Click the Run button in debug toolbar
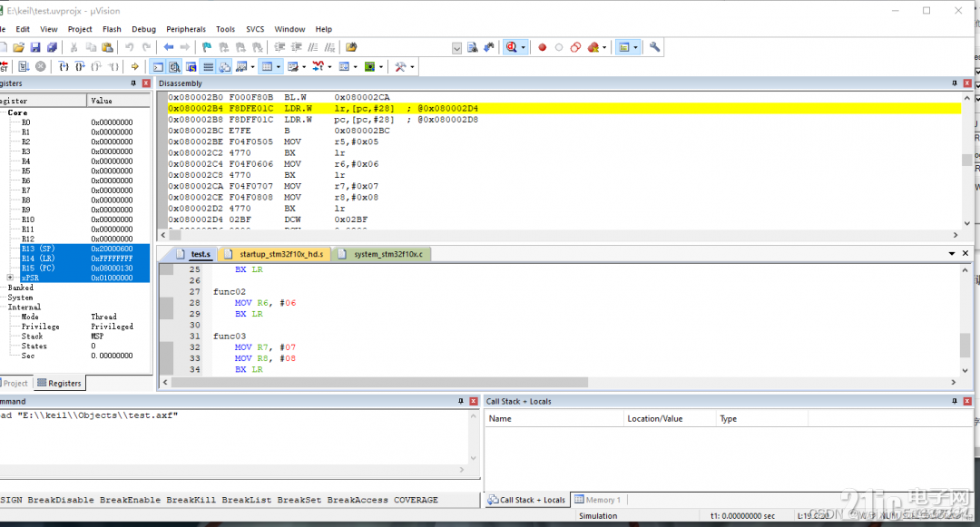Screen dimensions: 980x527 (24, 67)
